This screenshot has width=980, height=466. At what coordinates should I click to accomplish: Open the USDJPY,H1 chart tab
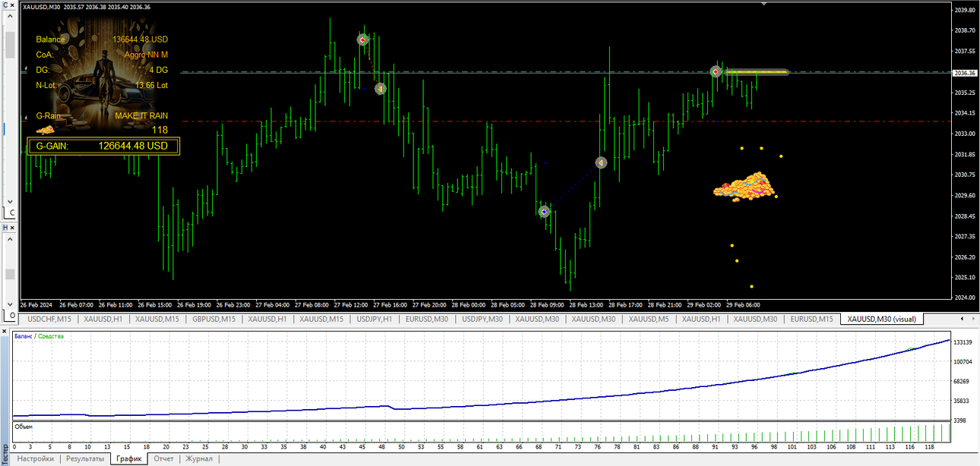[x=374, y=320]
